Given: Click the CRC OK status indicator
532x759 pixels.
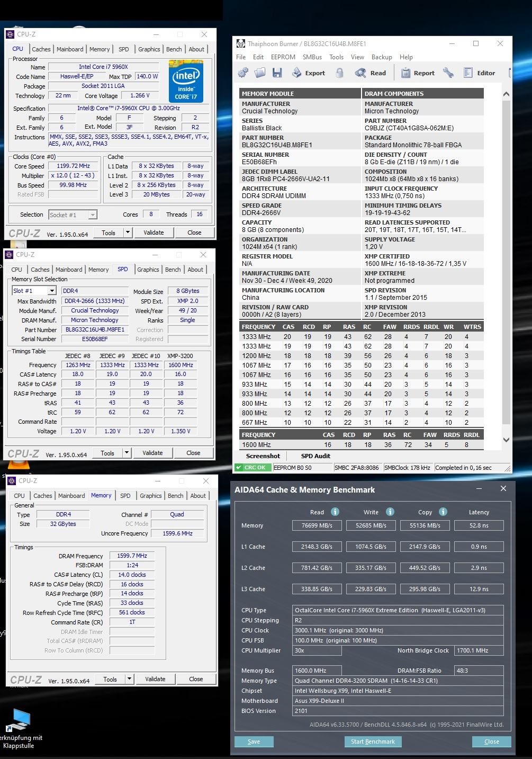Looking at the screenshot, I should (253, 468).
